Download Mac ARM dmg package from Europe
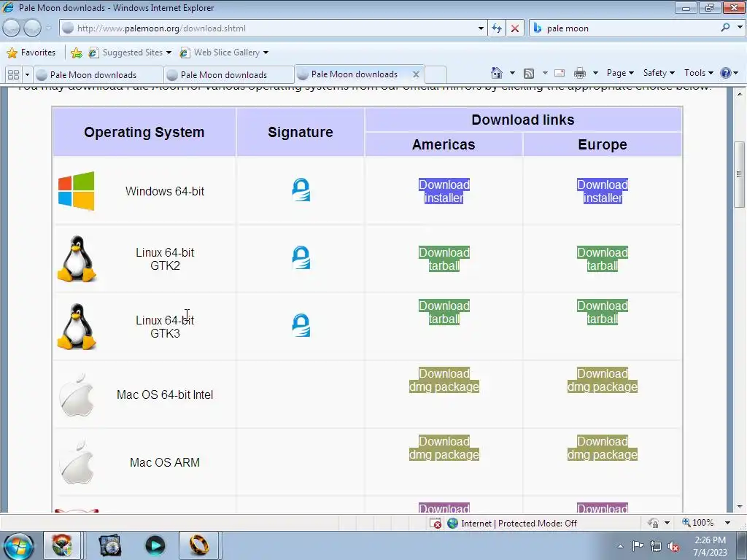The image size is (747, 560). point(603,448)
